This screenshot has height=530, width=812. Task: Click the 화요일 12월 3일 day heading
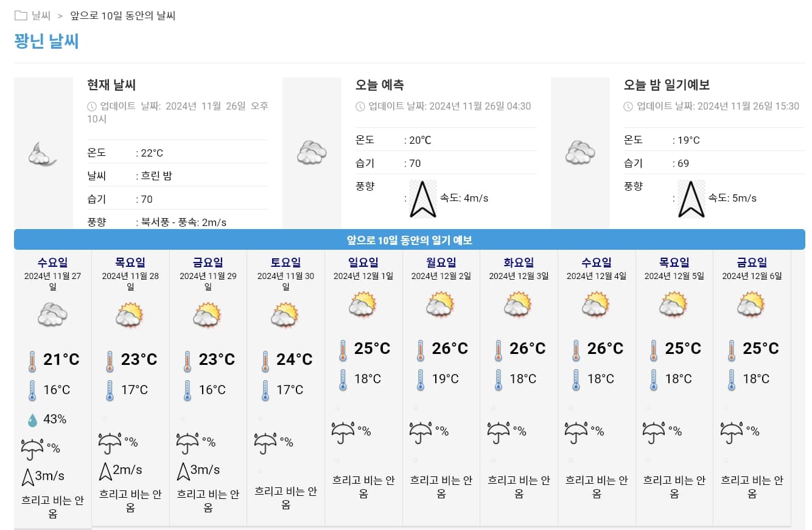519,263
